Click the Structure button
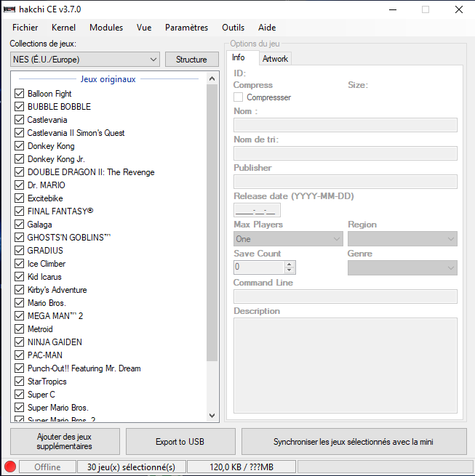475x476 pixels. [x=191, y=60]
